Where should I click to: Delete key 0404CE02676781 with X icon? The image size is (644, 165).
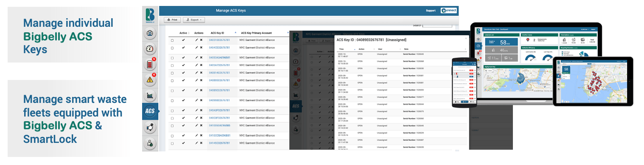(201, 48)
